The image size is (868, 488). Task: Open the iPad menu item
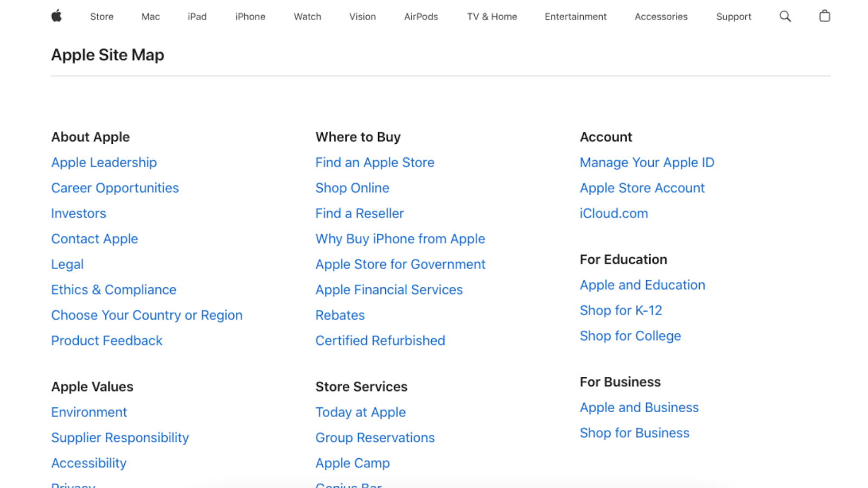tap(197, 17)
